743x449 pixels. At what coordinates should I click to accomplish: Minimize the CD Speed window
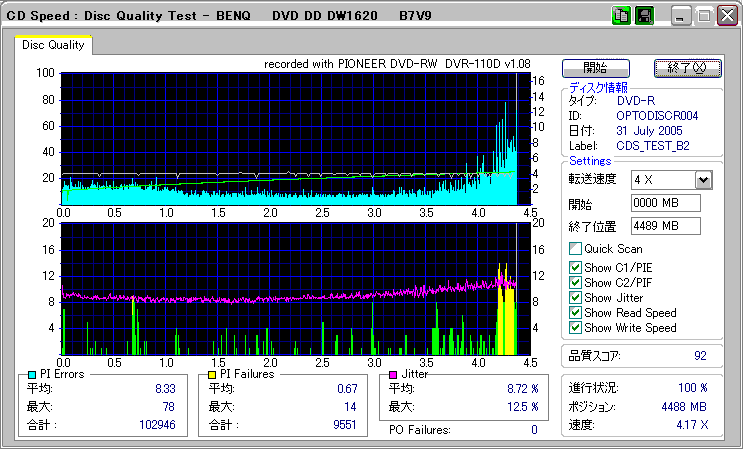coord(681,16)
